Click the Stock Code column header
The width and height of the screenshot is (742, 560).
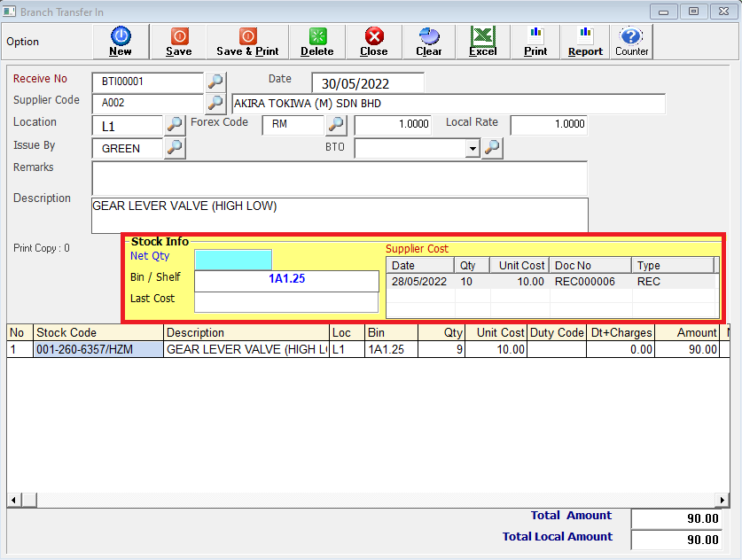(x=98, y=332)
